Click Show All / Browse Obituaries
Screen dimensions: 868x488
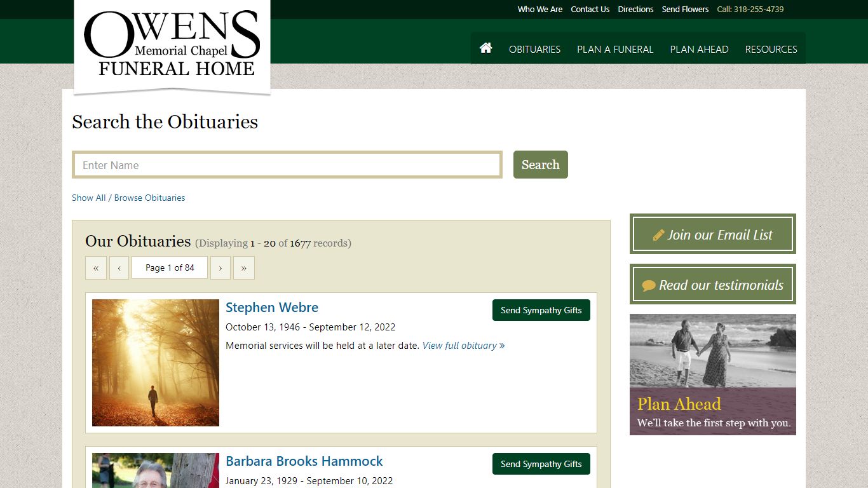(128, 198)
